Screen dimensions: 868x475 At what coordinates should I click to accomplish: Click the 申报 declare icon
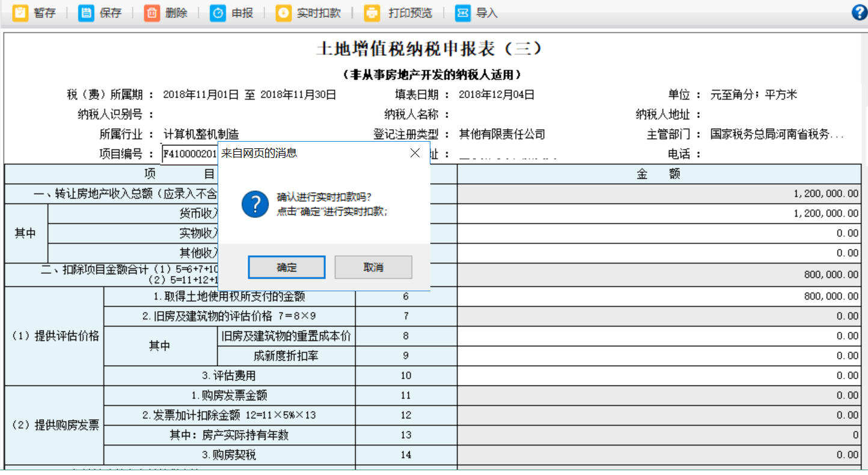click(218, 13)
